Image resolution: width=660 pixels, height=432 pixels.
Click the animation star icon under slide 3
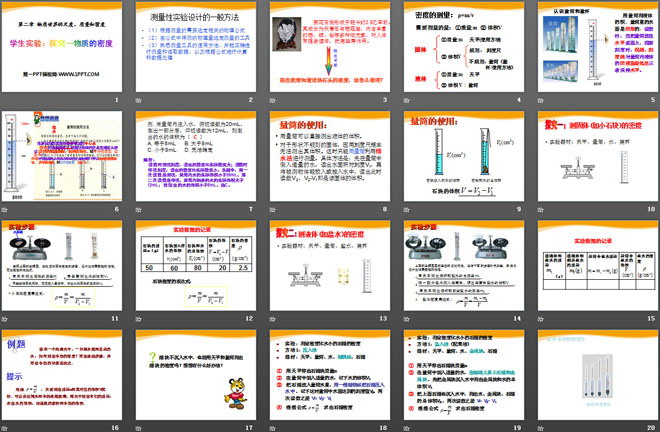pyautogui.click(x=273, y=100)
